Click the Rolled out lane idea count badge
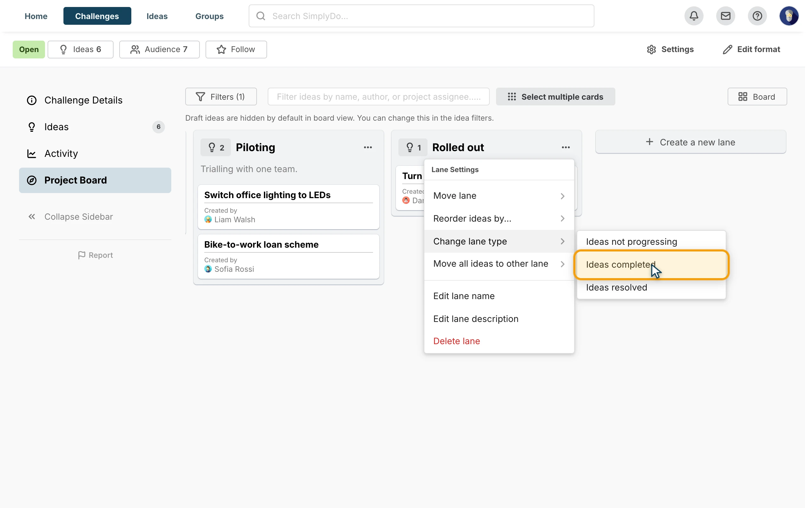 click(x=413, y=147)
